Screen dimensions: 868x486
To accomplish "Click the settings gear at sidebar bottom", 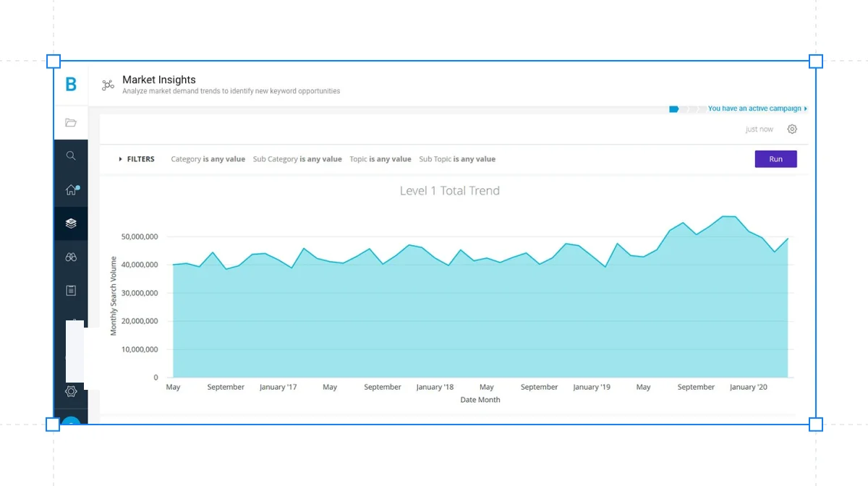I will [71, 391].
